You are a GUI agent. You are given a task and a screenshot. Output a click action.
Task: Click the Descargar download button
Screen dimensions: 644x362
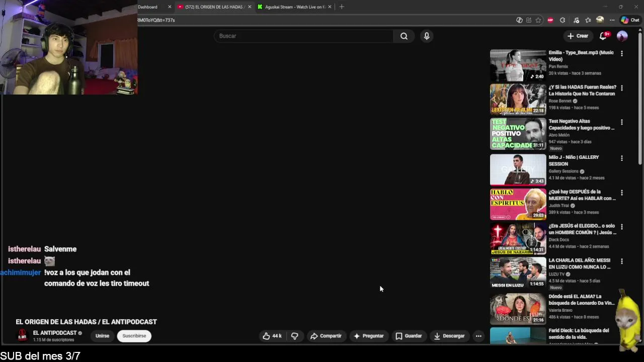[449, 336]
